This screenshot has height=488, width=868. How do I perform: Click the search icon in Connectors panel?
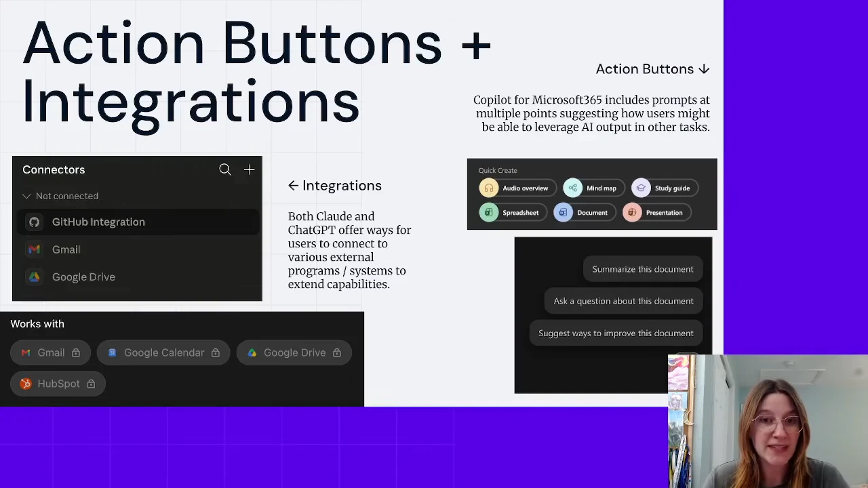pyautogui.click(x=225, y=169)
